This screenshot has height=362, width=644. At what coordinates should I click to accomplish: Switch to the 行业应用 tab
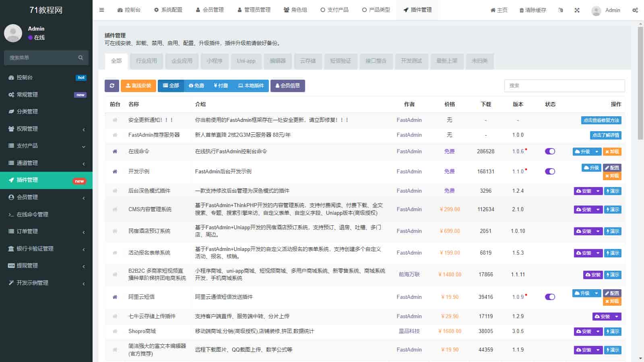tap(147, 61)
